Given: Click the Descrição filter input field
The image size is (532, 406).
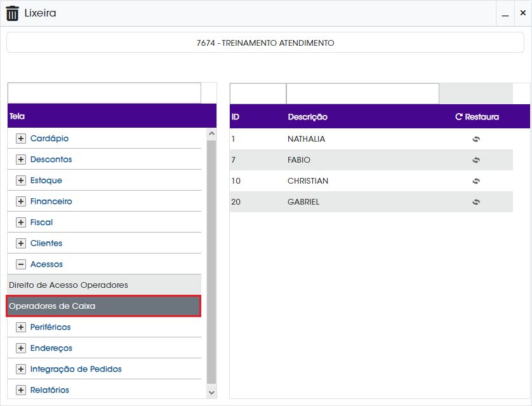Looking at the screenshot, I should [362, 93].
